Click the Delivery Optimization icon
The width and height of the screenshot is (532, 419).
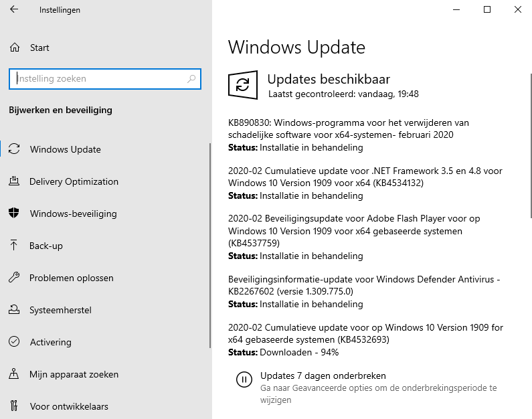click(14, 181)
